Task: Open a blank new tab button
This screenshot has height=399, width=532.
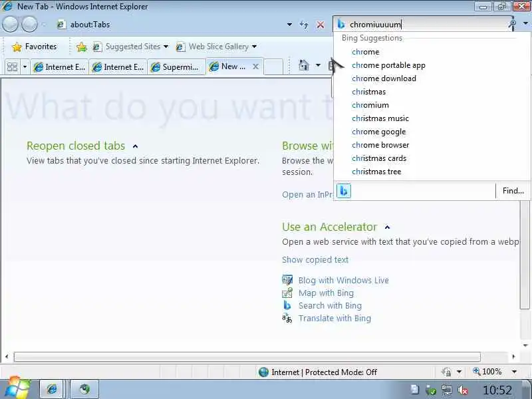Action: [x=273, y=67]
